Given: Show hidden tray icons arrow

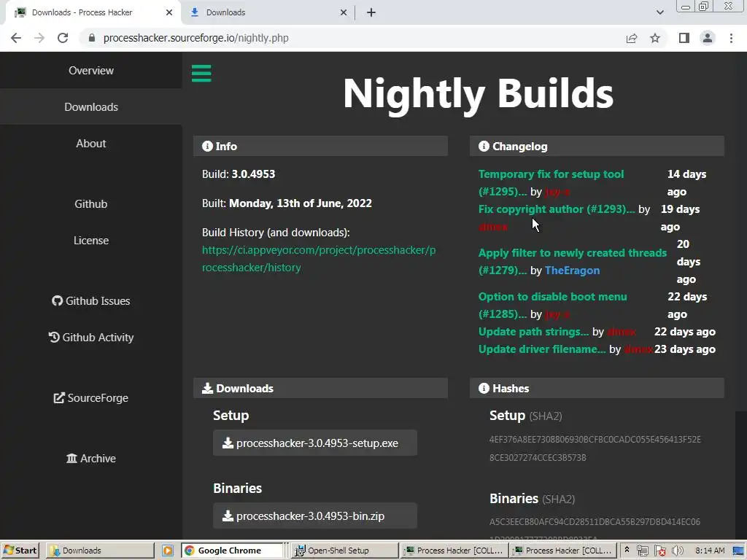Looking at the screenshot, I should [x=627, y=550].
